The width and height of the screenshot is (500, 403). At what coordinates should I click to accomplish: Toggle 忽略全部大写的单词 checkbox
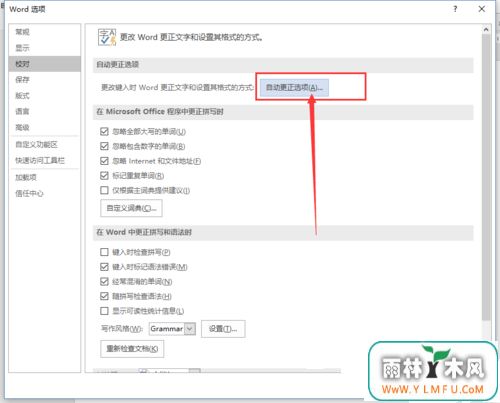click(104, 131)
